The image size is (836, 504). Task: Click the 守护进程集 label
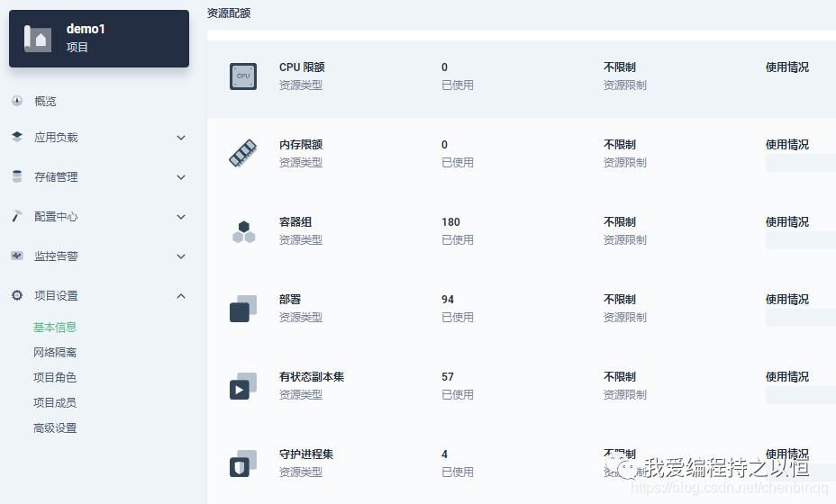click(x=306, y=454)
